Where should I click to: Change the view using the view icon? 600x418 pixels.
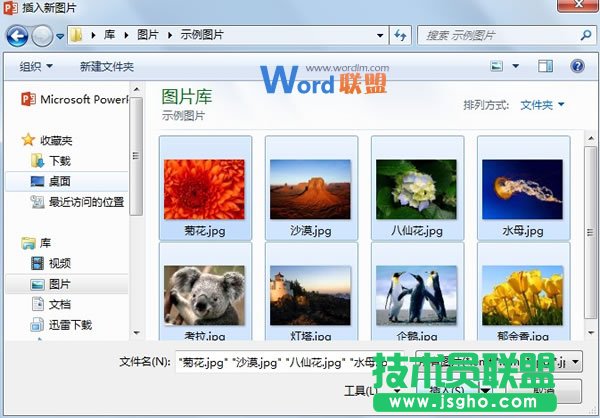pyautogui.click(x=497, y=66)
